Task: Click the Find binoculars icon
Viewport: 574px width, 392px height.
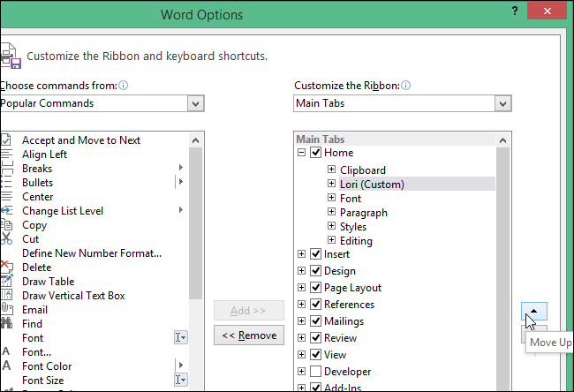Action: (5, 324)
